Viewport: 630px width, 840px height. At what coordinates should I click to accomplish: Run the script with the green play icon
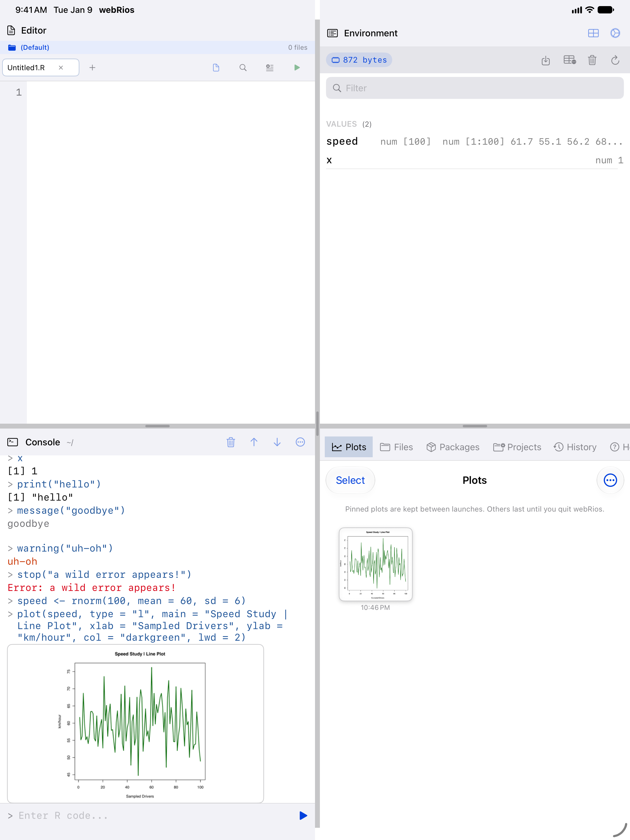click(x=297, y=67)
